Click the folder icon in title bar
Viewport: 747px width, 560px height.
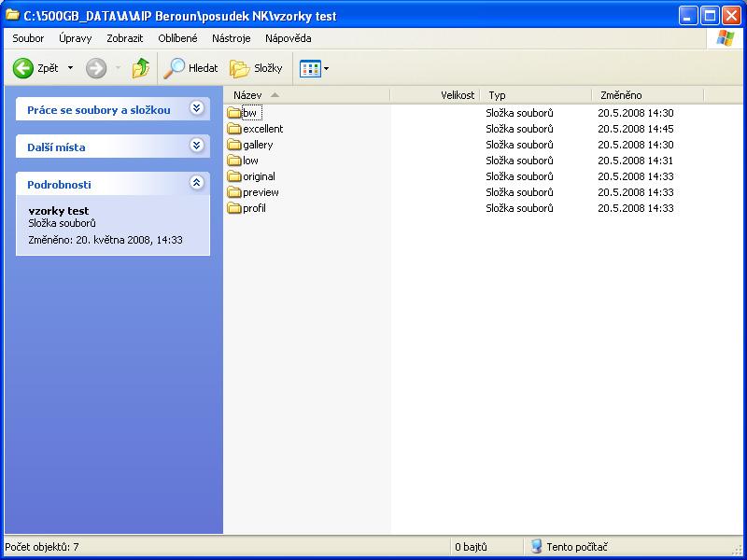coord(12,15)
